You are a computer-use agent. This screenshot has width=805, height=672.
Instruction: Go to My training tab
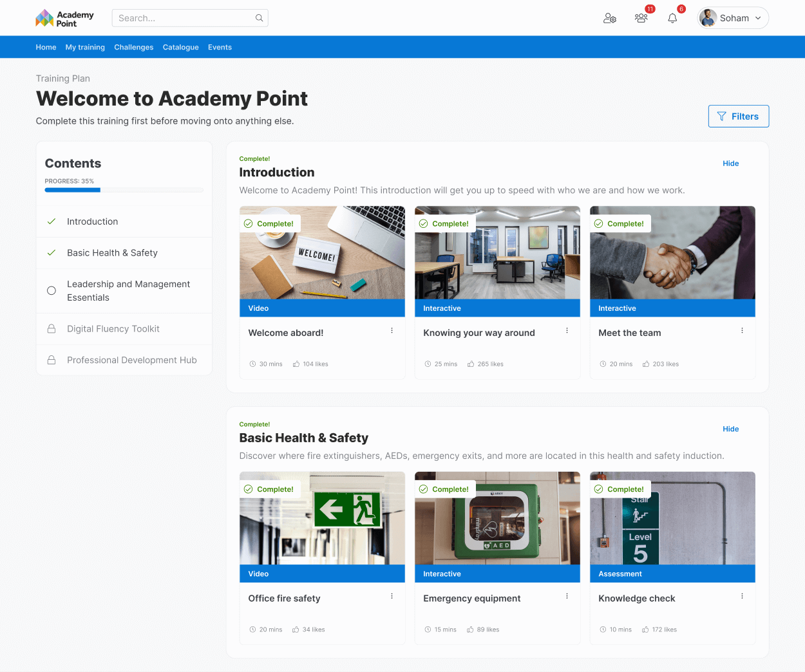pos(85,47)
